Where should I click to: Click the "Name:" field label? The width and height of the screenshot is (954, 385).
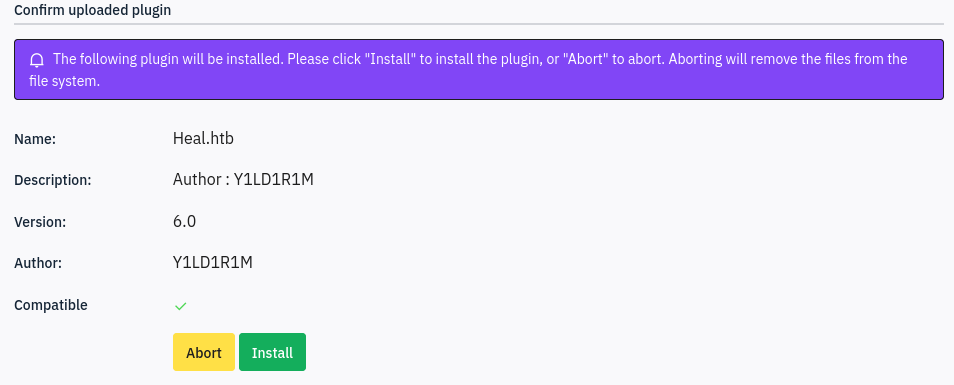pos(35,139)
